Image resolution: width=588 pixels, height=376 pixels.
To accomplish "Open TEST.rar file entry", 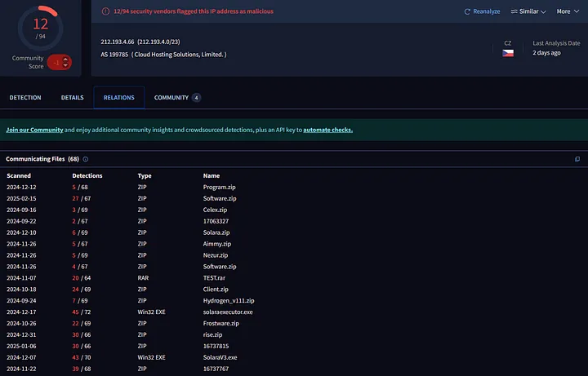I will (214, 278).
